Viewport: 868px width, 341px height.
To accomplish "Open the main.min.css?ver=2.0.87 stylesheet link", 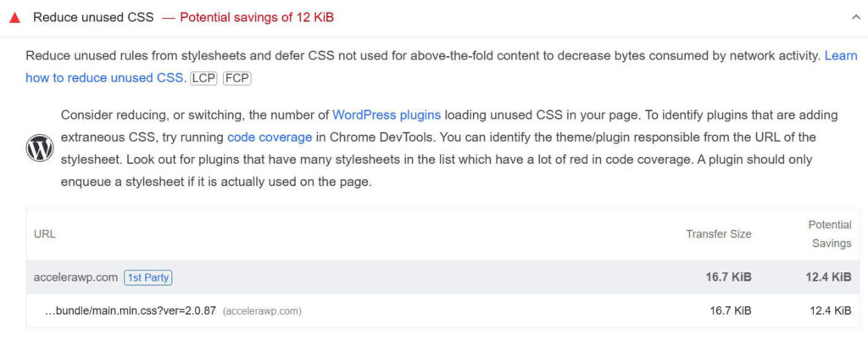I will [x=131, y=311].
